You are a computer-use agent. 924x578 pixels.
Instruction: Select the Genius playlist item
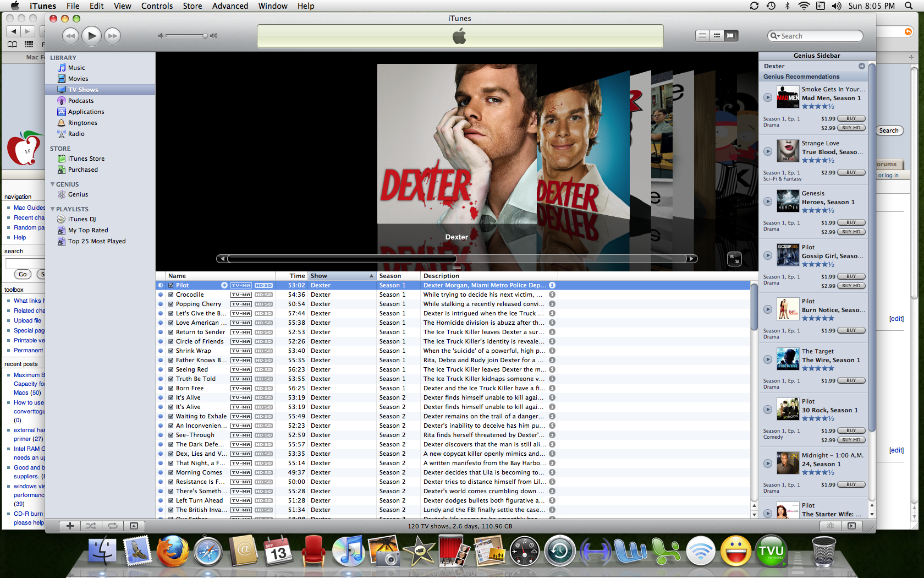coord(78,194)
